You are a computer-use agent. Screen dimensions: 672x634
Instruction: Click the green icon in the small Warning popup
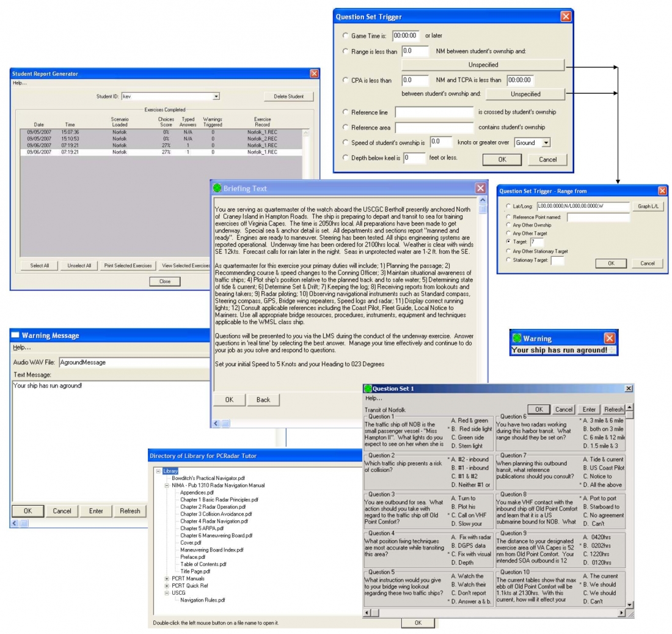click(x=517, y=338)
